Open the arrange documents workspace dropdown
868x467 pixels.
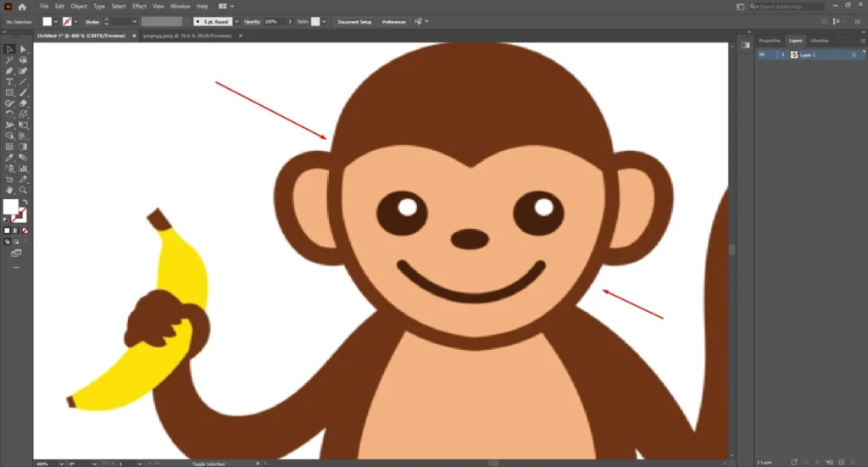pos(232,7)
